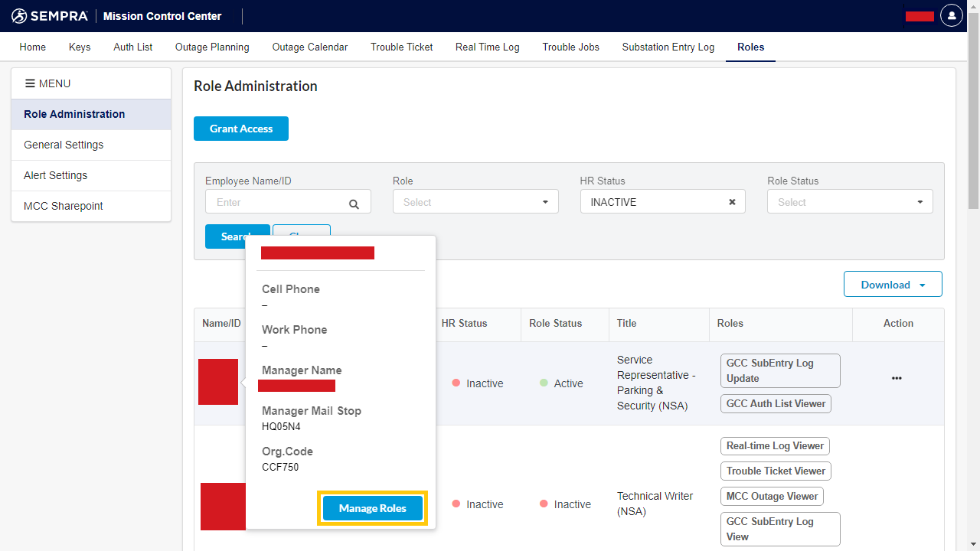The height and width of the screenshot is (551, 980).
Task: Click the Employee Name/ID input field
Action: (x=276, y=202)
